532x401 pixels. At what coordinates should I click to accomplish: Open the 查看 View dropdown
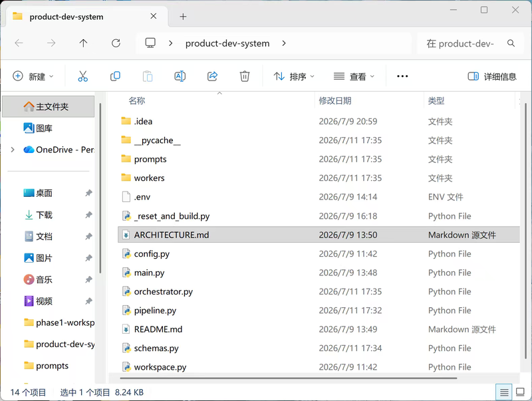click(354, 76)
